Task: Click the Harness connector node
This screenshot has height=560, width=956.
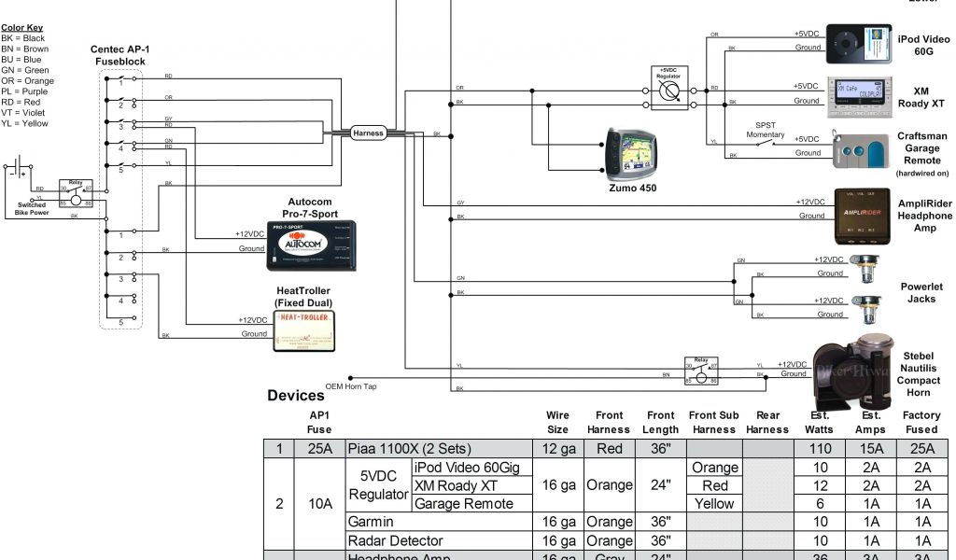Action: point(368,133)
